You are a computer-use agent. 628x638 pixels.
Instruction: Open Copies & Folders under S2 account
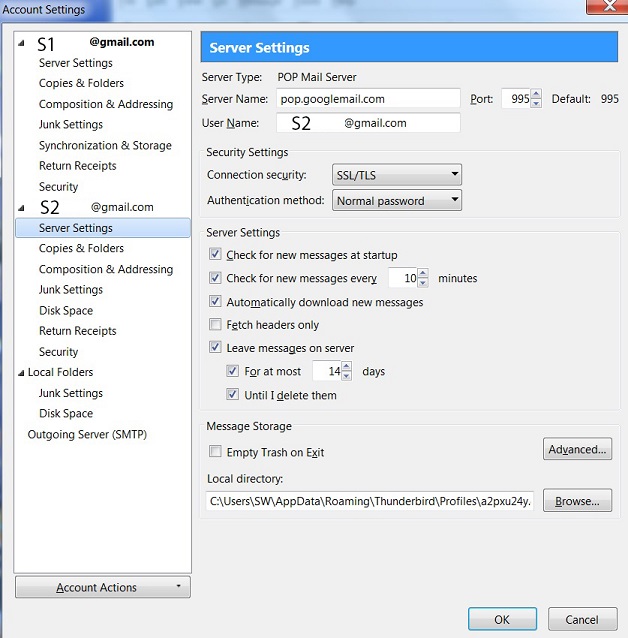click(x=81, y=248)
